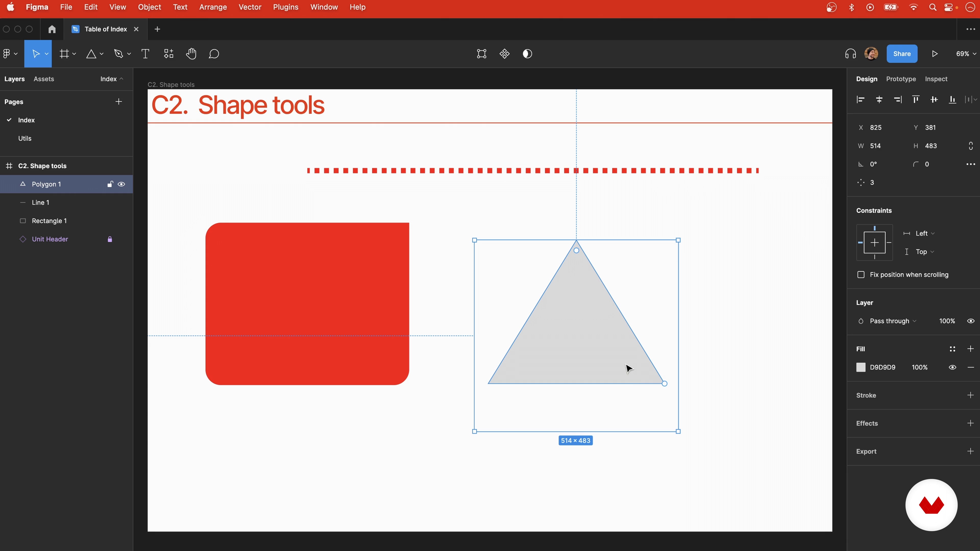Click the Use as mask icon
This screenshot has height=551, width=980.
pyautogui.click(x=527, y=54)
